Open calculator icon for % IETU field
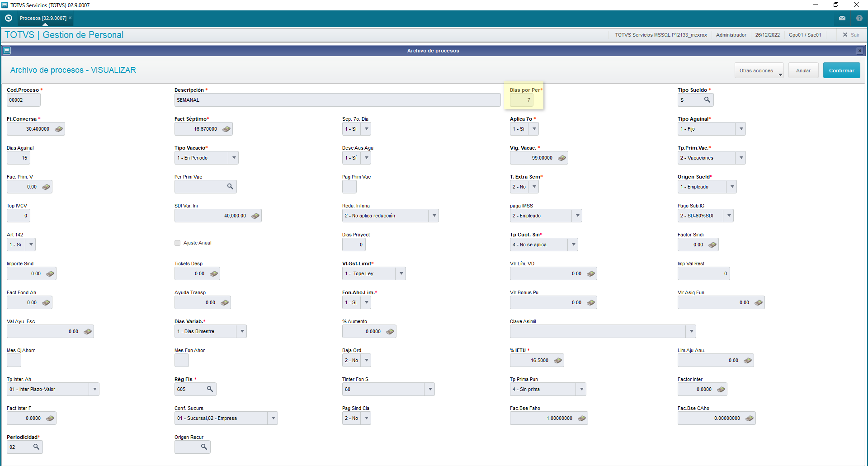 click(x=558, y=361)
